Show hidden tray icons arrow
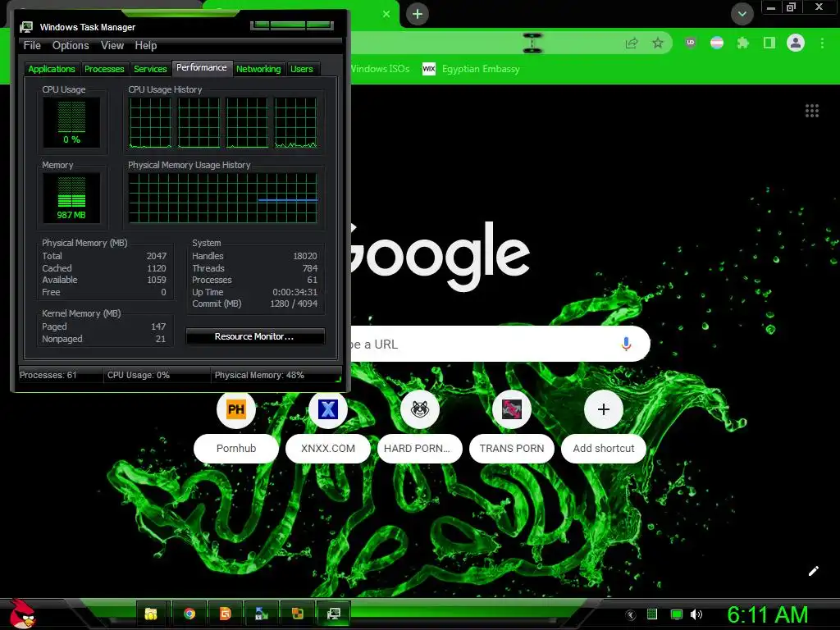The width and height of the screenshot is (840, 630). 631,615
